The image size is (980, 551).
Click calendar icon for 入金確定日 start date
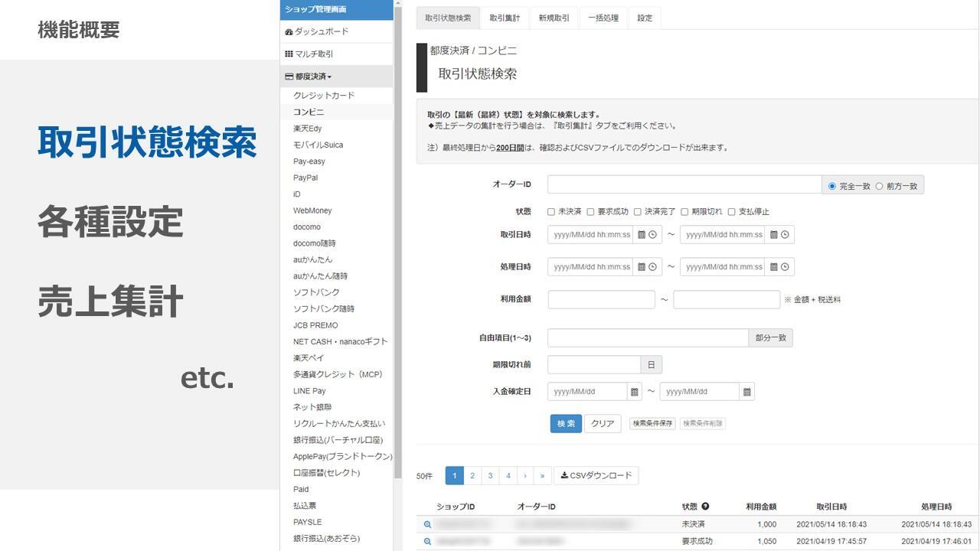click(x=635, y=392)
